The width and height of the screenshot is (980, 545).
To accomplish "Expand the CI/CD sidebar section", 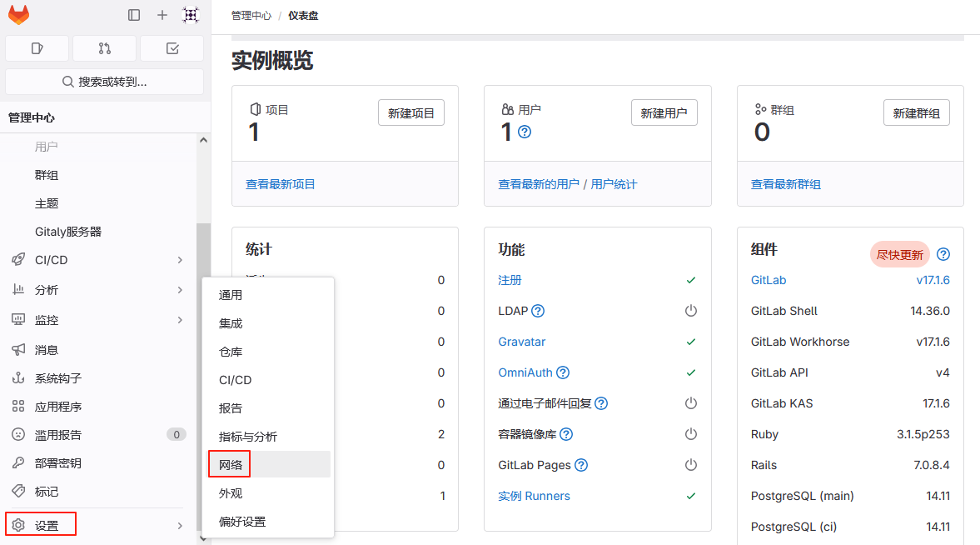I will coord(179,260).
